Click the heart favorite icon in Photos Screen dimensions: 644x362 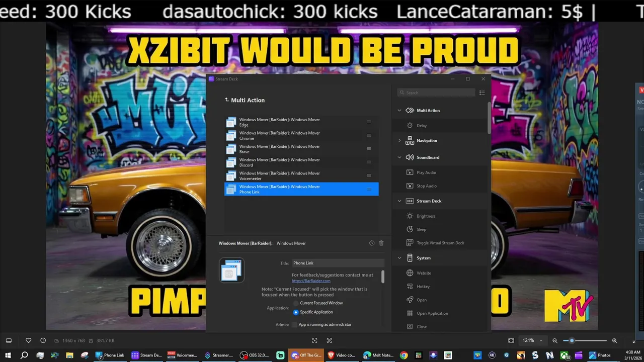pos(29,340)
